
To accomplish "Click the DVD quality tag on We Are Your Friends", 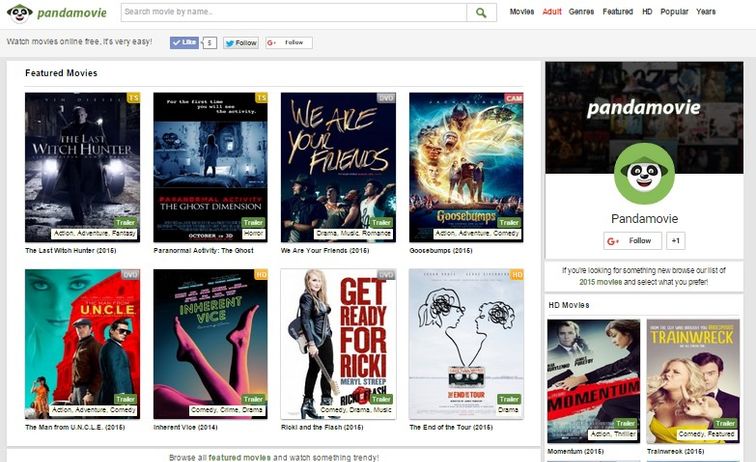I will (387, 98).
